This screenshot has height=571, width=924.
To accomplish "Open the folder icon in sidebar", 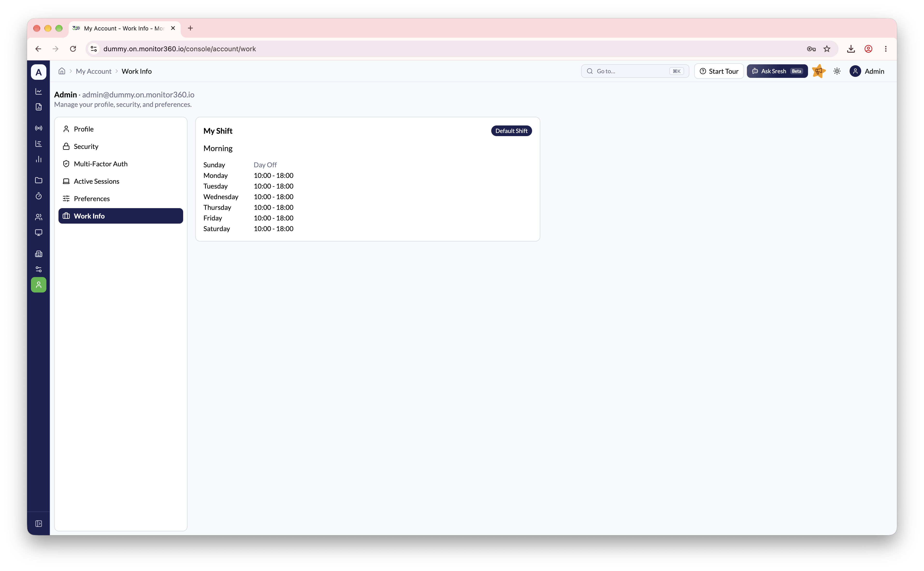I will pyautogui.click(x=38, y=180).
